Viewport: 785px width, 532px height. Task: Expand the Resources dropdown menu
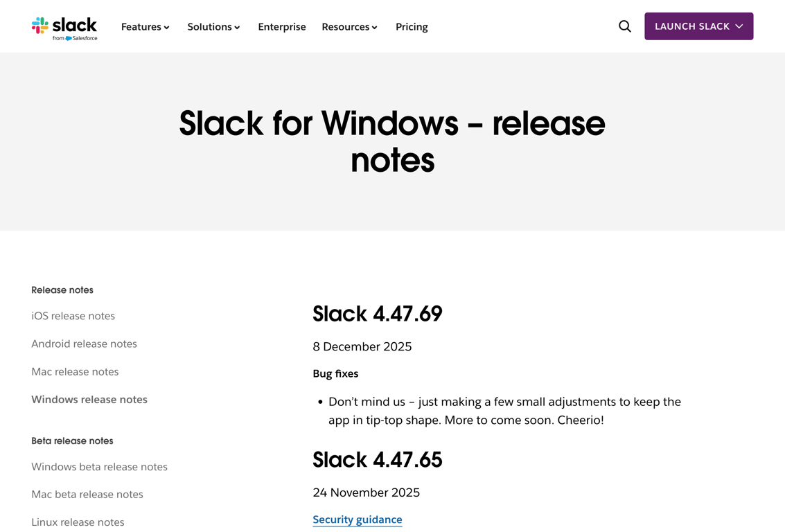click(349, 27)
